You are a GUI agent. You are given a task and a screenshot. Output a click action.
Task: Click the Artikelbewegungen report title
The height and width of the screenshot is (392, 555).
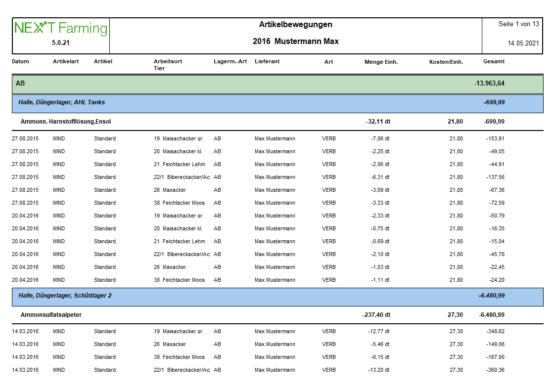click(x=295, y=25)
